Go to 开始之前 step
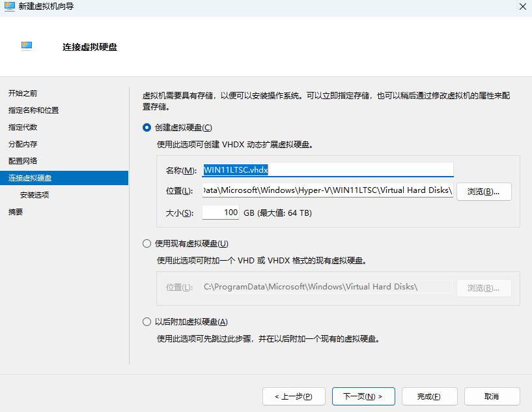 click(x=23, y=93)
